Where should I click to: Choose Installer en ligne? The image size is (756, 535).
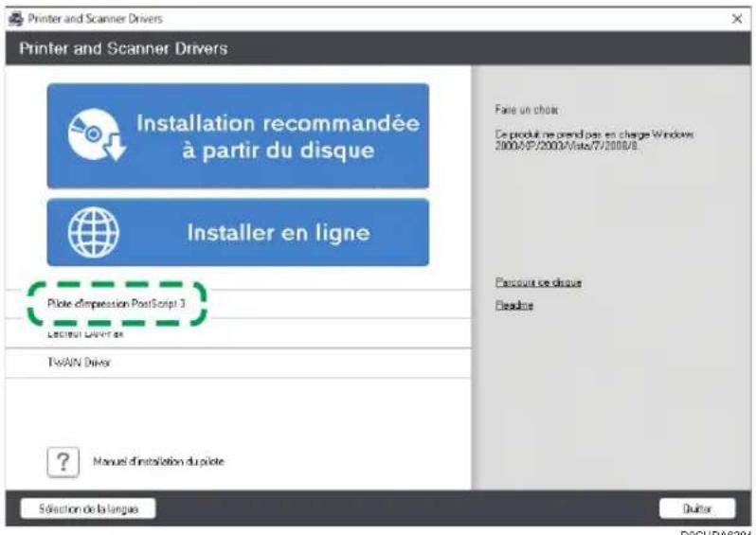(238, 232)
